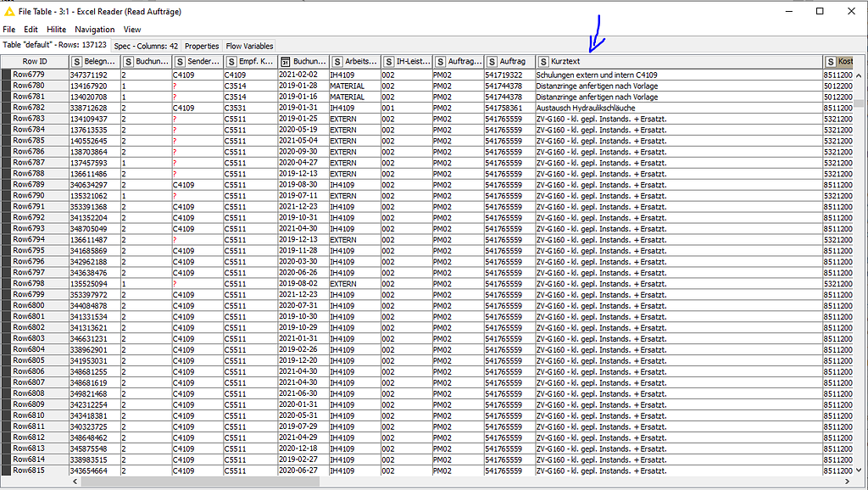Select the Row6800 row label
This screenshot has height=490, width=868.
(x=28, y=305)
